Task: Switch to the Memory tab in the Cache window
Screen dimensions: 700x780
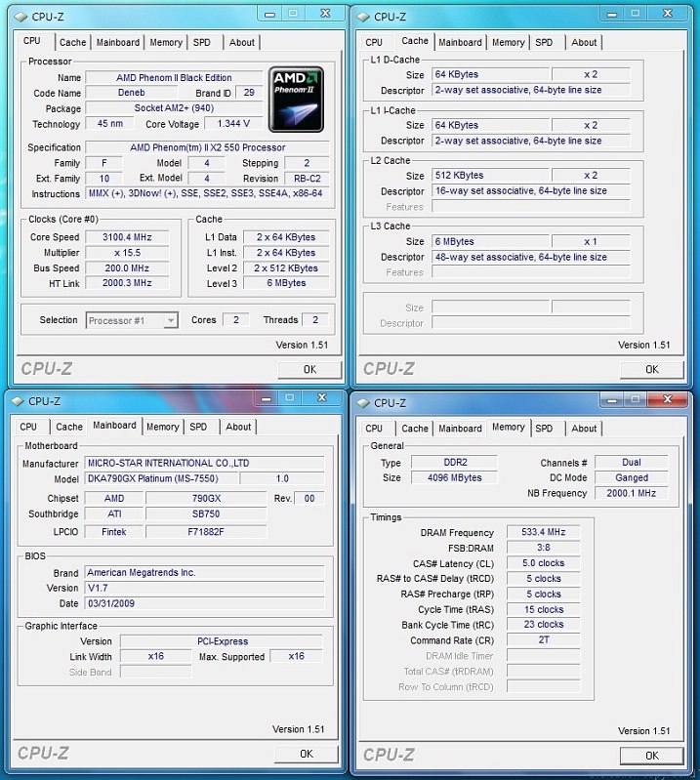Action: 508,42
